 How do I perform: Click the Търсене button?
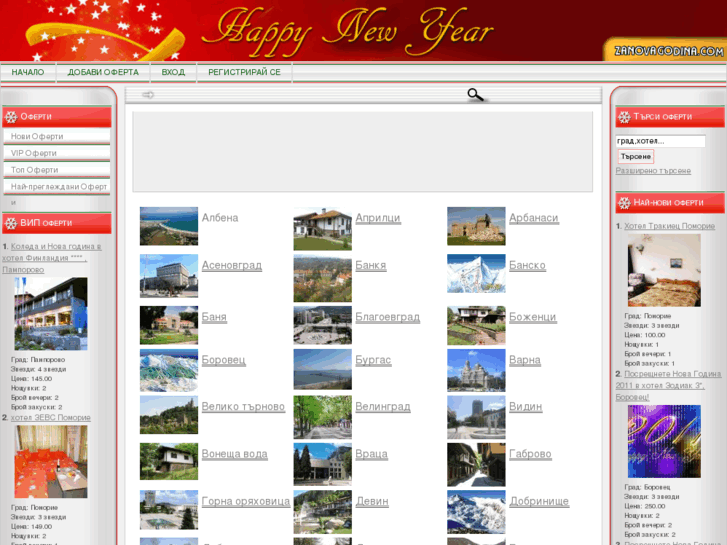pos(636,157)
